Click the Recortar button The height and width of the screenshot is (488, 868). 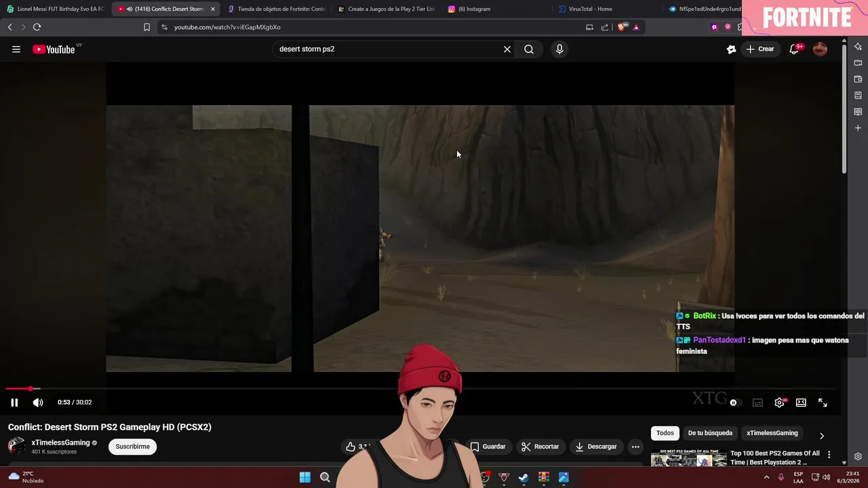coord(540,447)
